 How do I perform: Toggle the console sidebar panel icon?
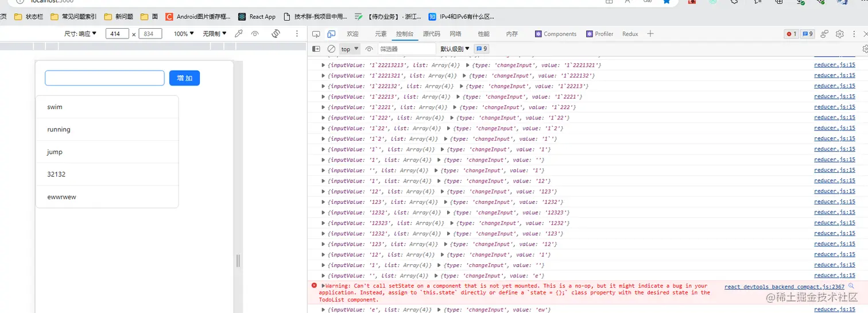[x=316, y=49]
